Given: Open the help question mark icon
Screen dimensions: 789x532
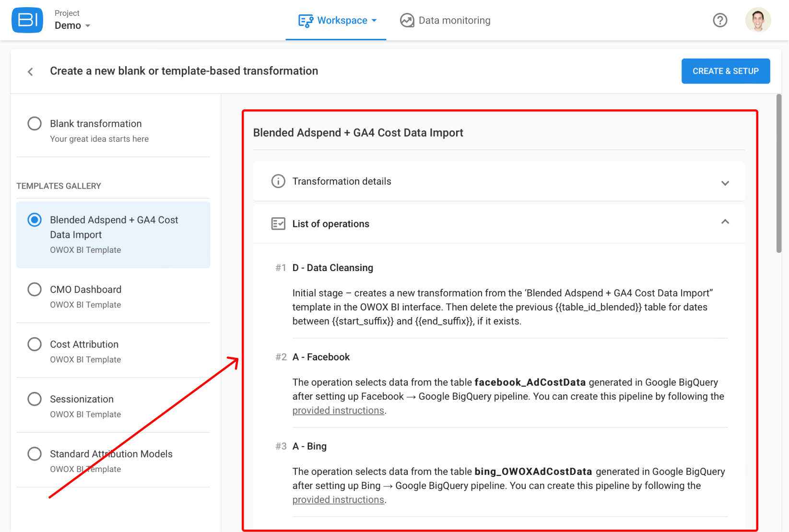Looking at the screenshot, I should 720,20.
